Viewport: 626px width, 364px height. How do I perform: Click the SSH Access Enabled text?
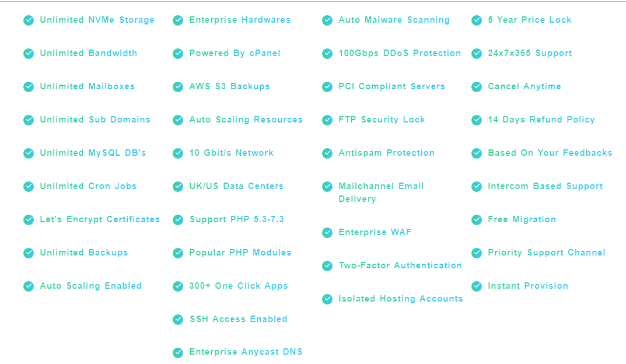click(x=239, y=319)
